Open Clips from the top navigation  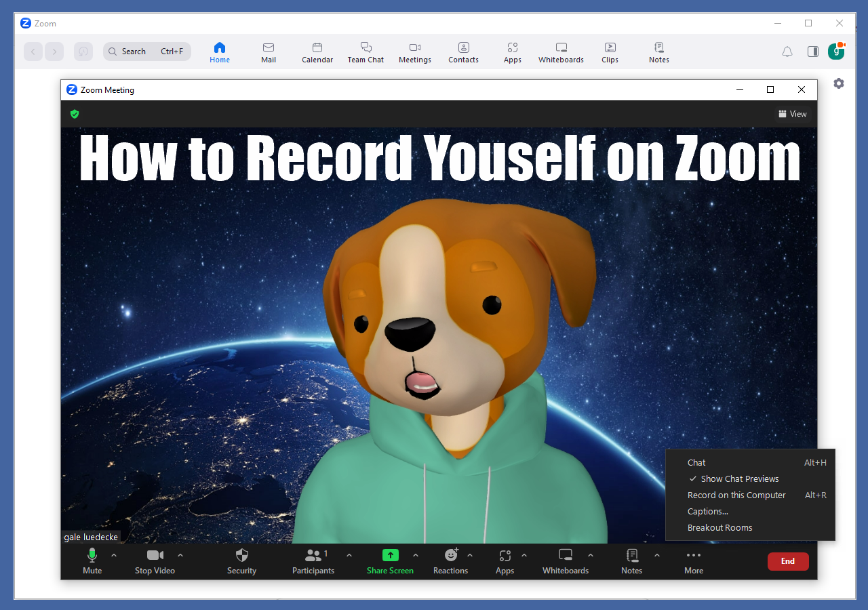click(610, 52)
